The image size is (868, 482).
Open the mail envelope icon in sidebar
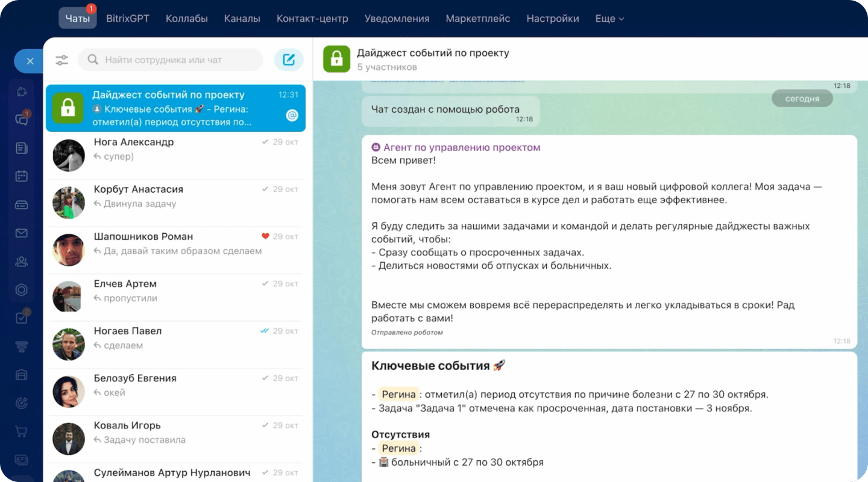pos(22,233)
